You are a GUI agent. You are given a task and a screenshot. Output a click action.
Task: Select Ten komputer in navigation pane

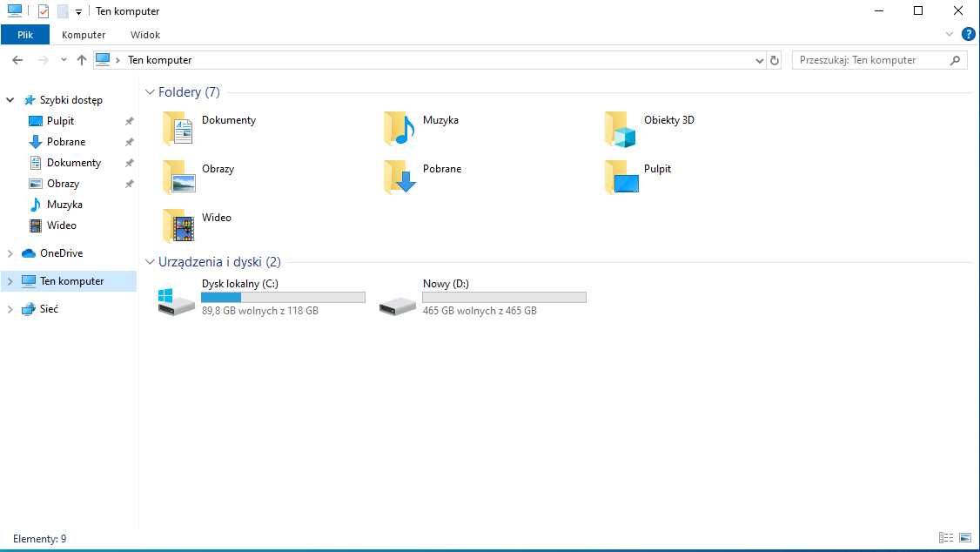(72, 281)
